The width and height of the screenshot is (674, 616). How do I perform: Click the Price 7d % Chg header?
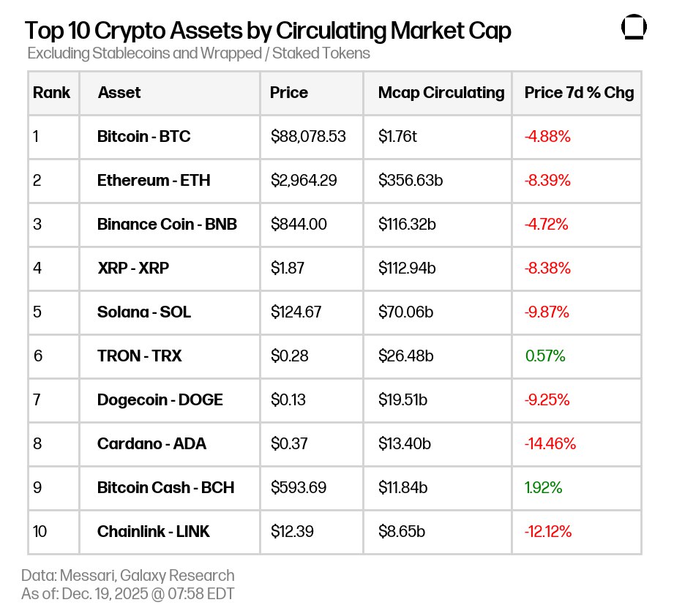click(579, 93)
